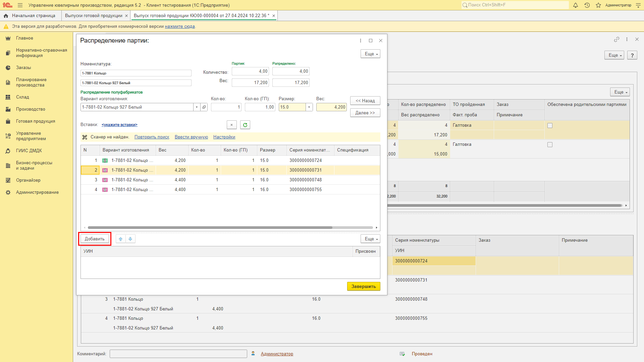Click the Вес input field 4,200
This screenshot has width=644, height=362.
pos(331,107)
